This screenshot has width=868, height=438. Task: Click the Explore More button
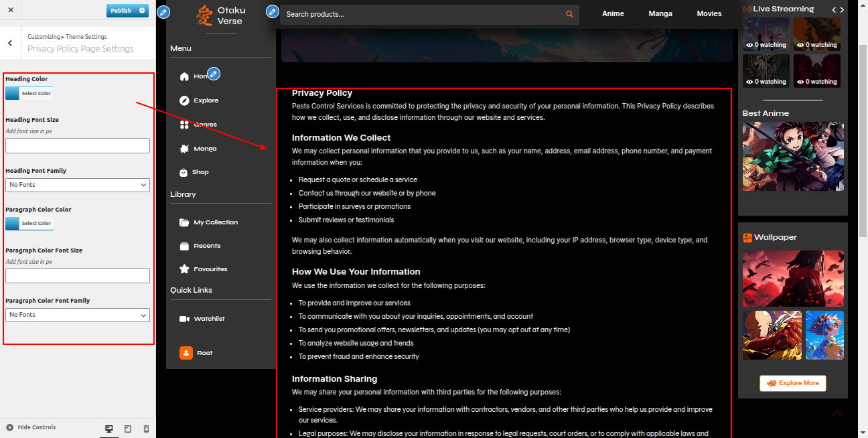(x=792, y=383)
